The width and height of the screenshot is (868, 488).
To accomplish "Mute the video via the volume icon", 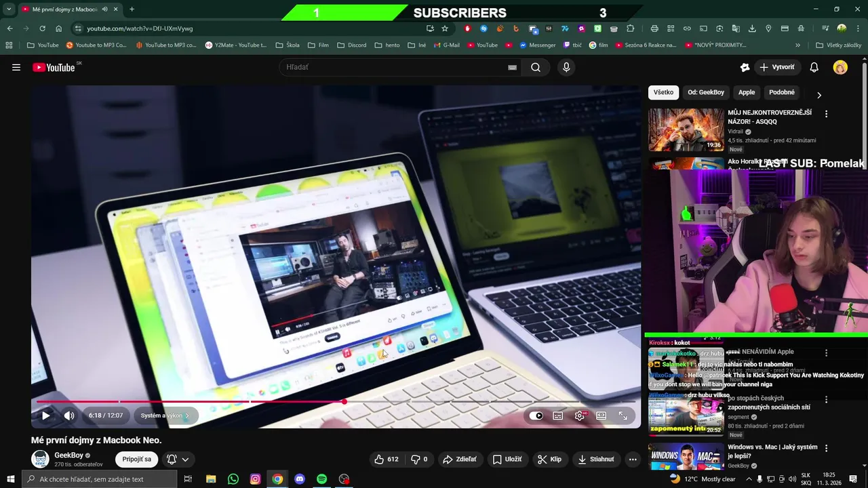I will tap(69, 415).
